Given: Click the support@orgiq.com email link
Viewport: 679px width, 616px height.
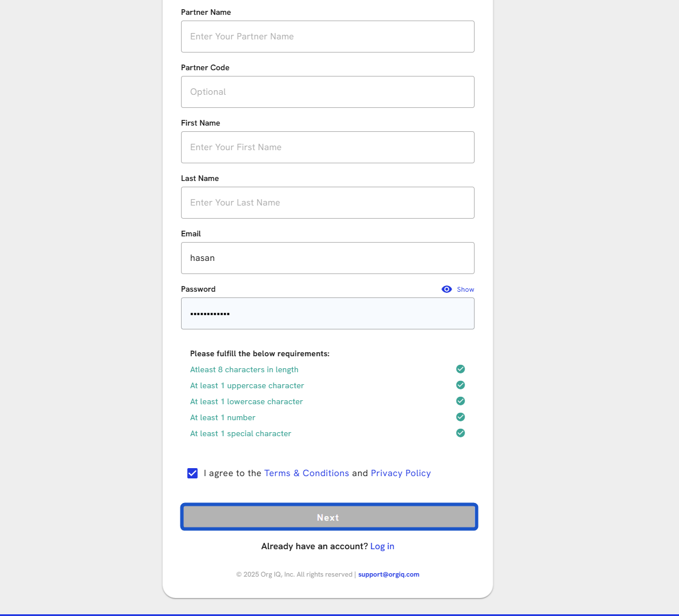Looking at the screenshot, I should [x=388, y=575].
